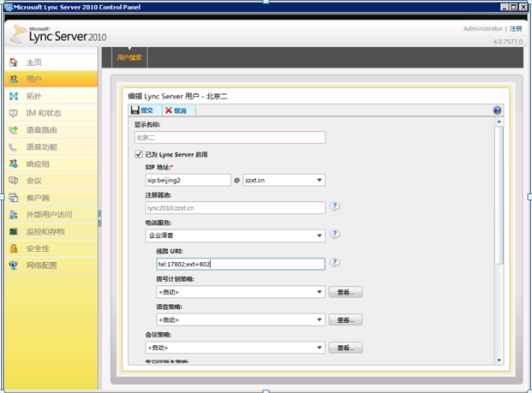Expand the 拨号计划策略 dropdown
This screenshot has height=393, width=532.
(241, 292)
